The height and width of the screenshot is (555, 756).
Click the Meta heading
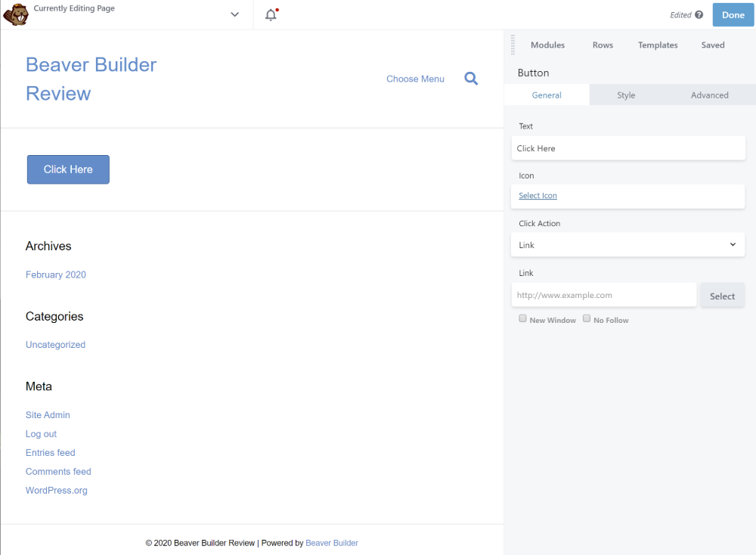coord(39,386)
